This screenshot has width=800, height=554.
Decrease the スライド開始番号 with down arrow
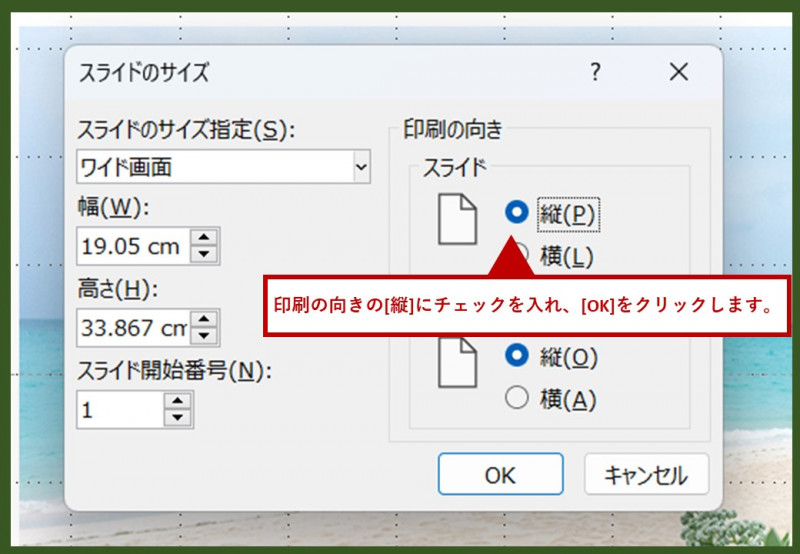[x=178, y=417]
